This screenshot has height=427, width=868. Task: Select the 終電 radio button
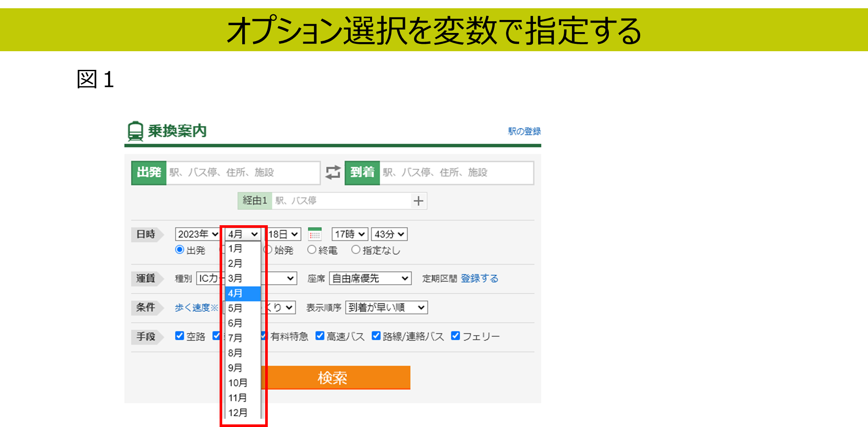point(312,250)
